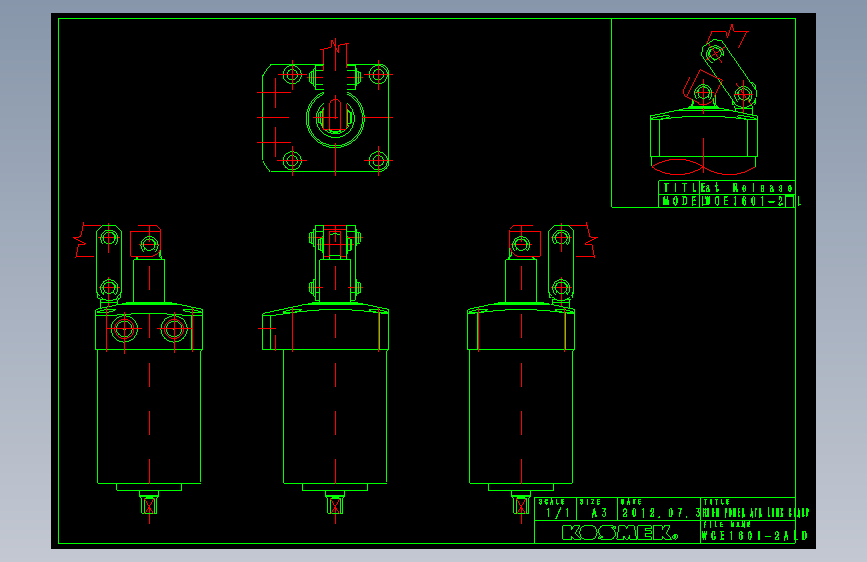
Task: Select the left front elevation view of the clamp
Action: coord(139,372)
